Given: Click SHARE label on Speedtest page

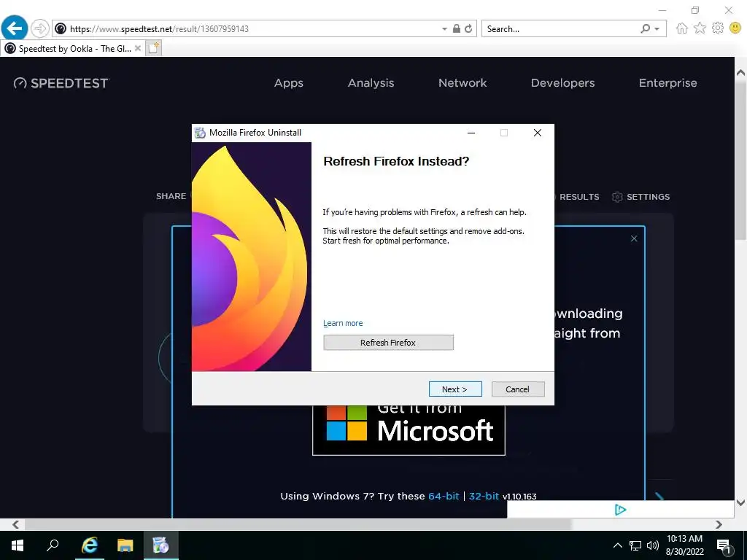Looking at the screenshot, I should coord(171,196).
